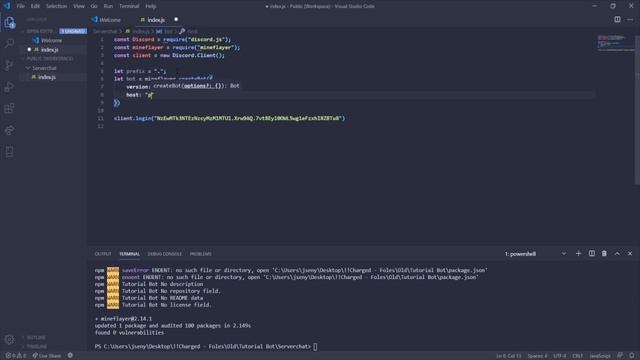Click JavaScript language mode indicator

tap(600, 356)
